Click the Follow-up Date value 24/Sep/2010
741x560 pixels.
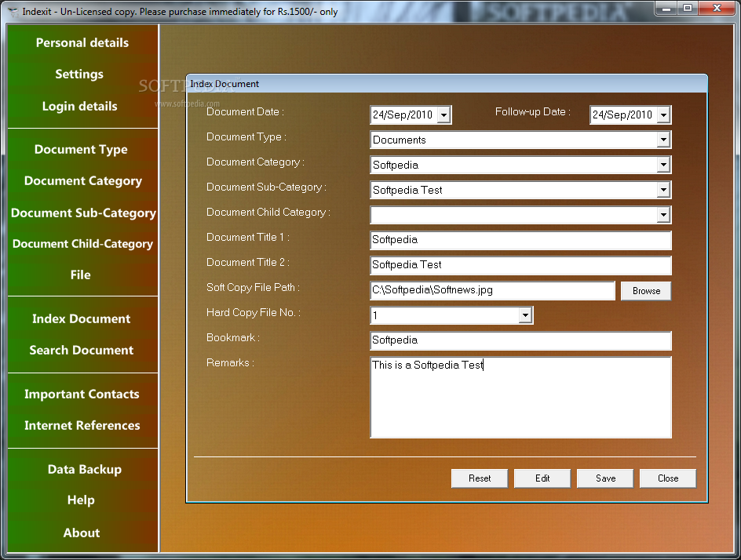tap(622, 115)
